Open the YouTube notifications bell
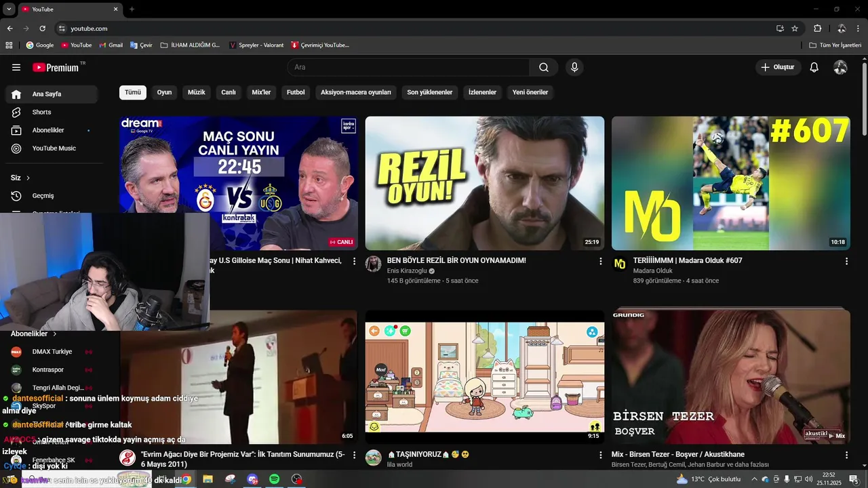This screenshot has height=488, width=868. [814, 67]
